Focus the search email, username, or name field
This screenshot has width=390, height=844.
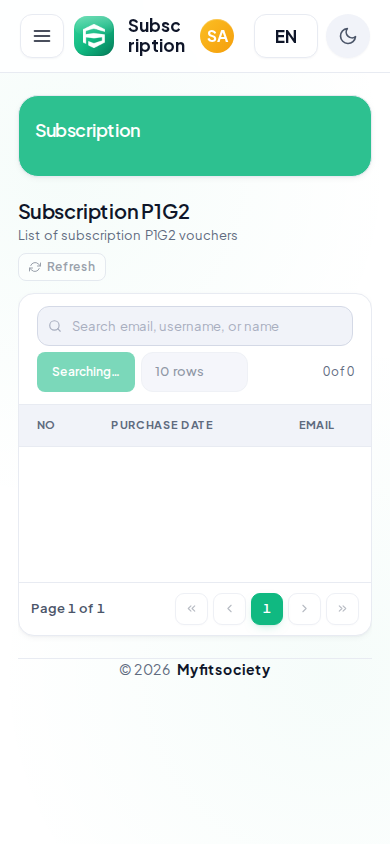[195, 326]
